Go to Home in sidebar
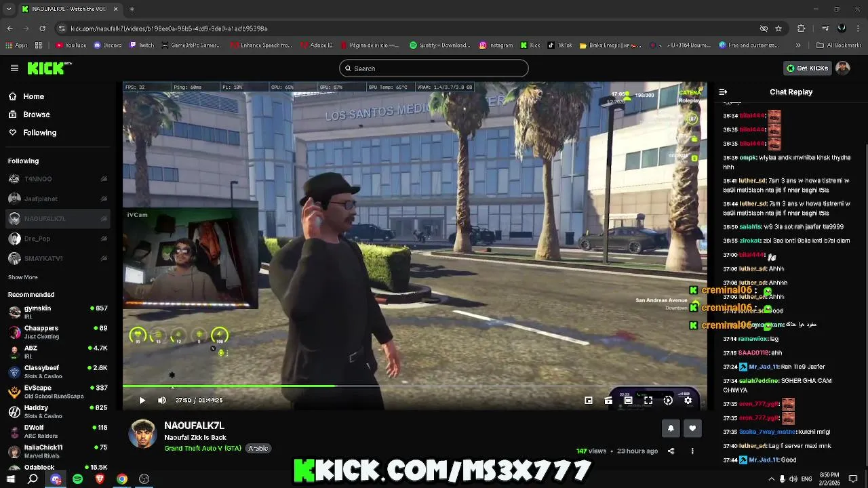The image size is (868, 488). [27, 96]
